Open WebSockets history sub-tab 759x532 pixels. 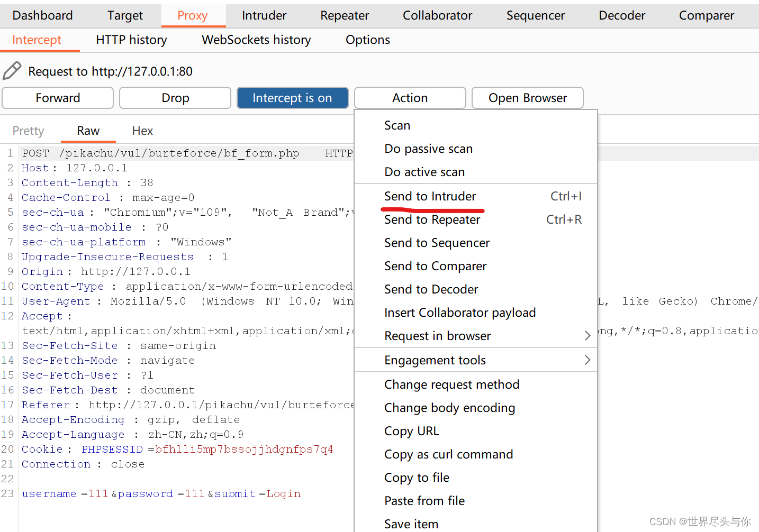click(256, 40)
